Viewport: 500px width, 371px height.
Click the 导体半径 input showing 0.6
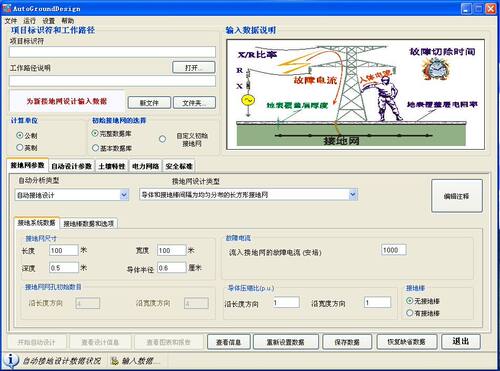(172, 268)
